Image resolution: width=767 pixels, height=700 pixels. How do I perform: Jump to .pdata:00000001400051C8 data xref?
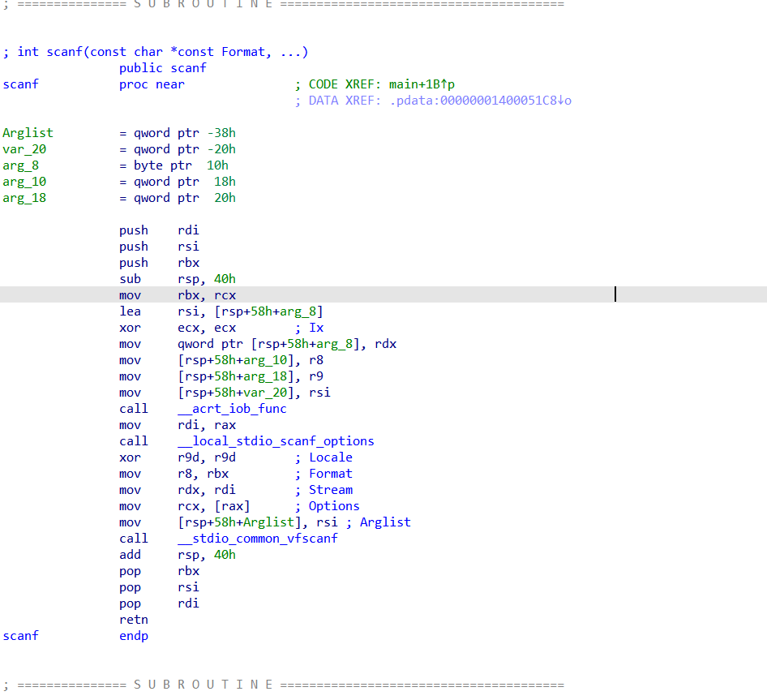480,101
